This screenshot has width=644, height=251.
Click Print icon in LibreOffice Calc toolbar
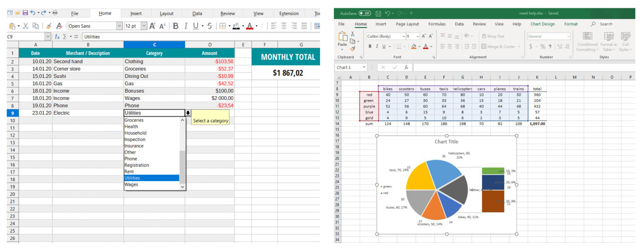coord(55,13)
